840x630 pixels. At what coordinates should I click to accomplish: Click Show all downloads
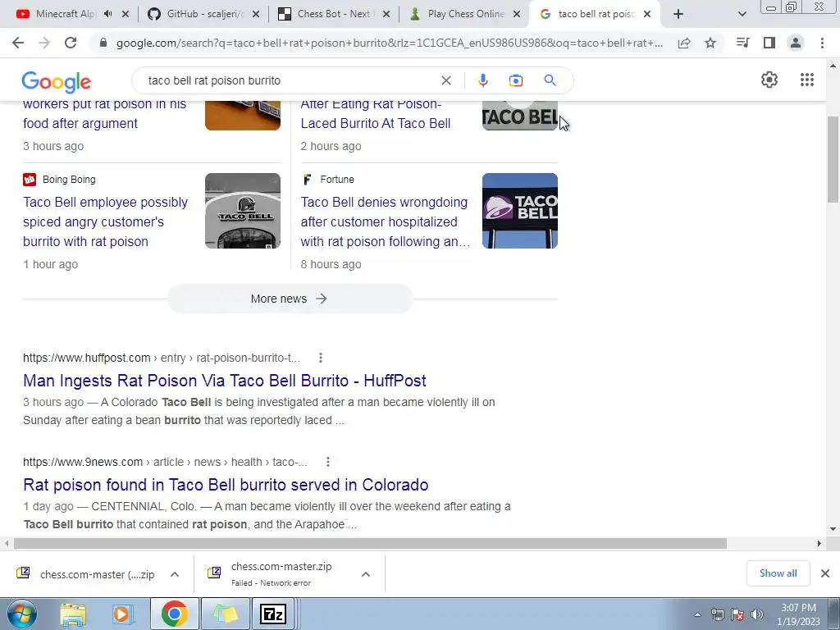(x=778, y=573)
